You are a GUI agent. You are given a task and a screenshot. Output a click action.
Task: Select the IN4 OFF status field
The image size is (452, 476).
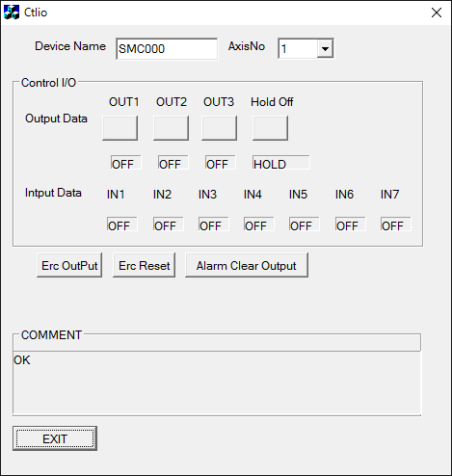[x=259, y=225]
